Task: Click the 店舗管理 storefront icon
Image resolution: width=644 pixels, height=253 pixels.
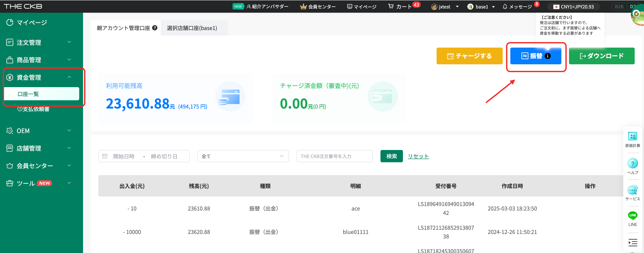Action: 10,148
